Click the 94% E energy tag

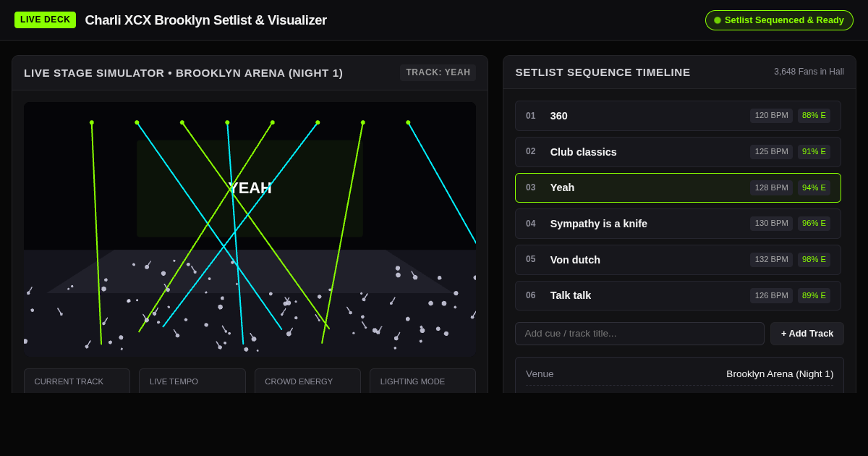814,187
